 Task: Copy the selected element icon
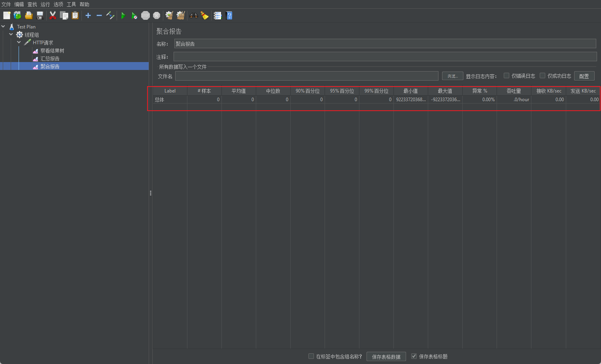click(64, 15)
